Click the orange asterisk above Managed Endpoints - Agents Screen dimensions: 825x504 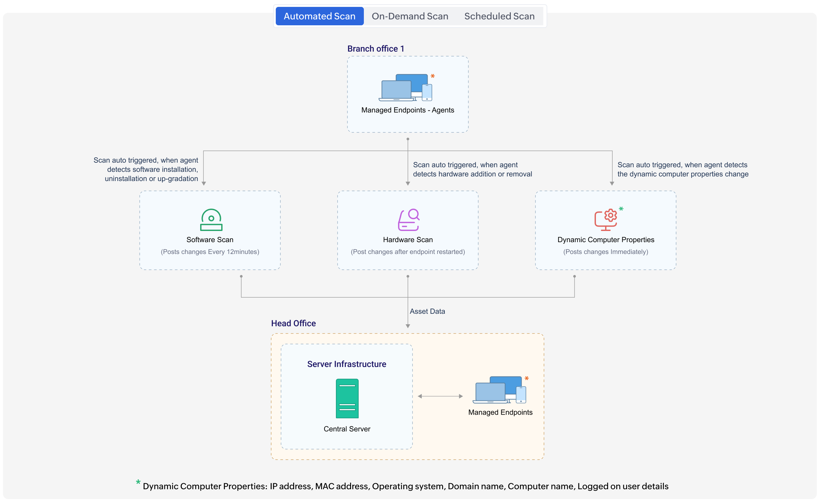432,76
